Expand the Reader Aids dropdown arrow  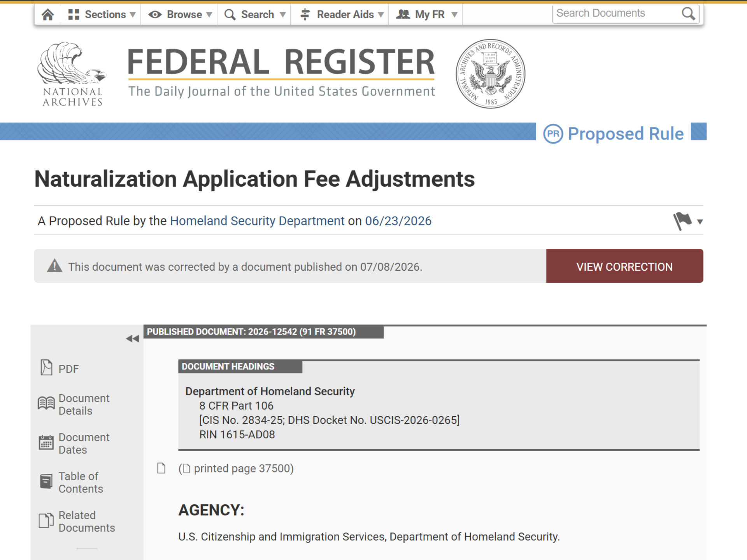click(x=381, y=15)
